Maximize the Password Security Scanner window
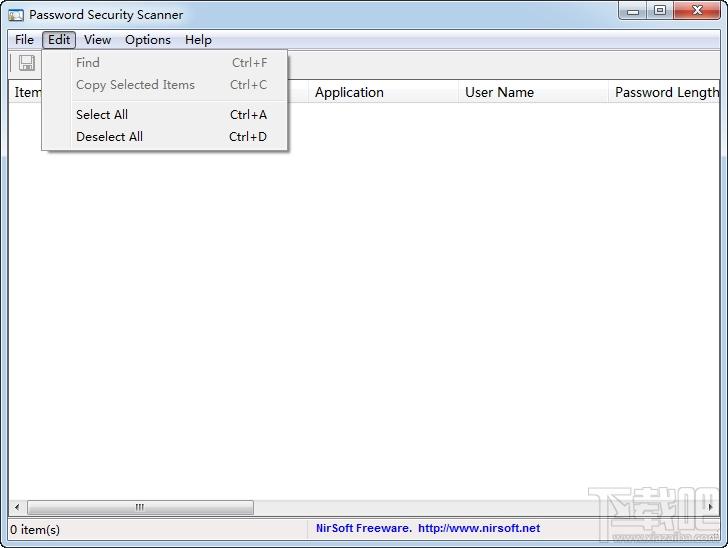The width and height of the screenshot is (728, 548). (x=660, y=11)
